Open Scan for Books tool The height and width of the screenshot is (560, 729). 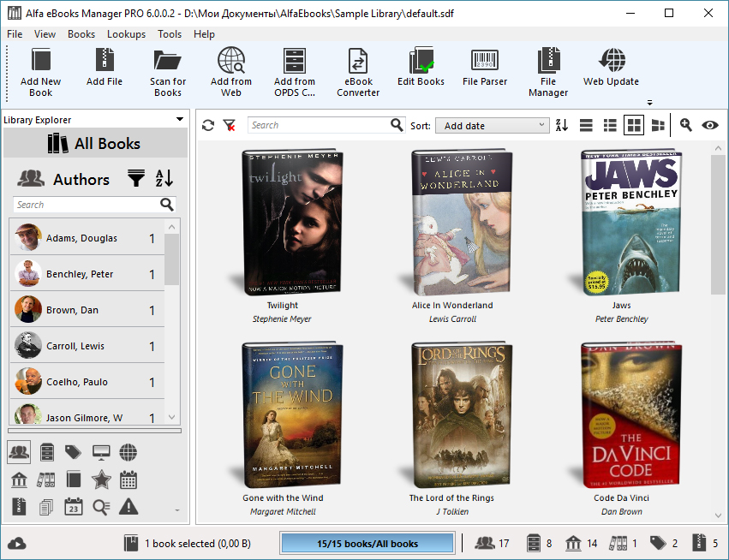[x=168, y=72]
